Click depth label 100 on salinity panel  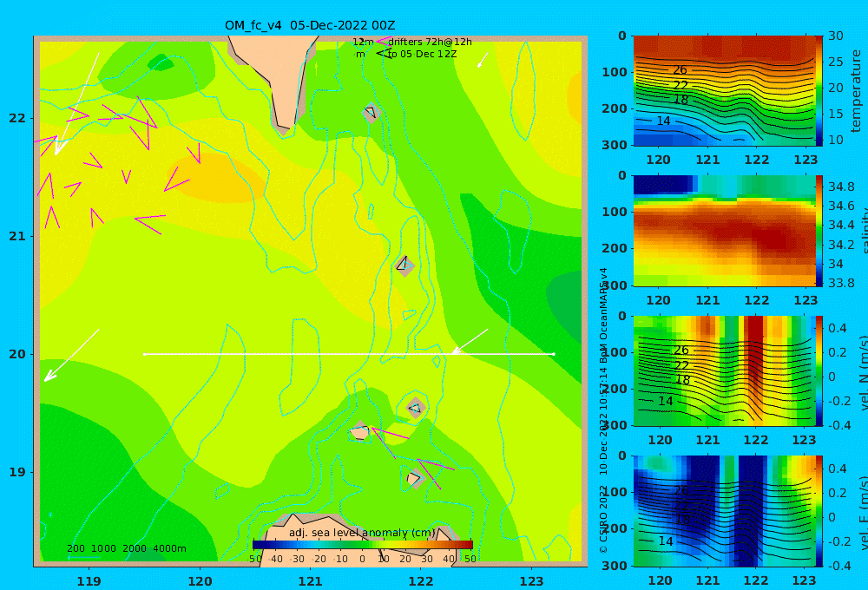pos(615,212)
